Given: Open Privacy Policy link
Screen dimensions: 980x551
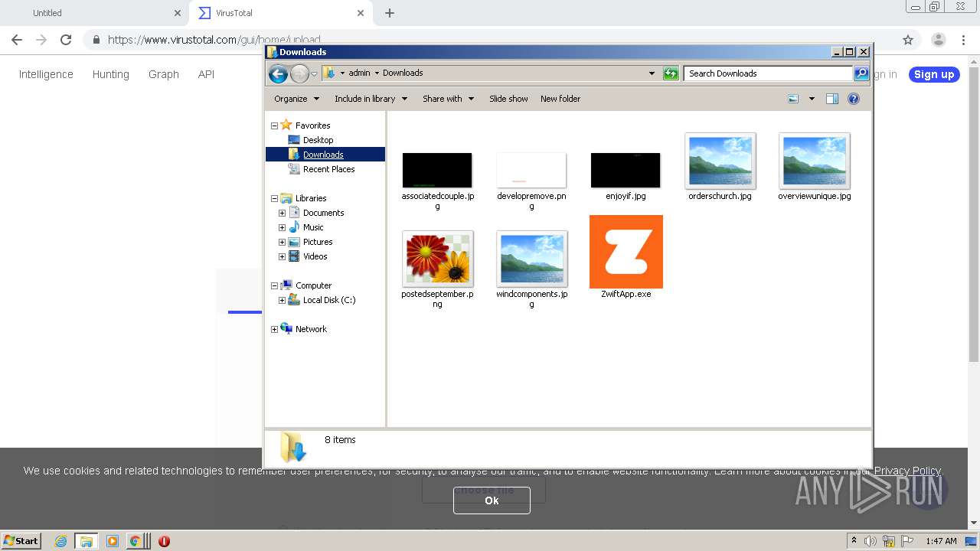Looking at the screenshot, I should click(908, 471).
